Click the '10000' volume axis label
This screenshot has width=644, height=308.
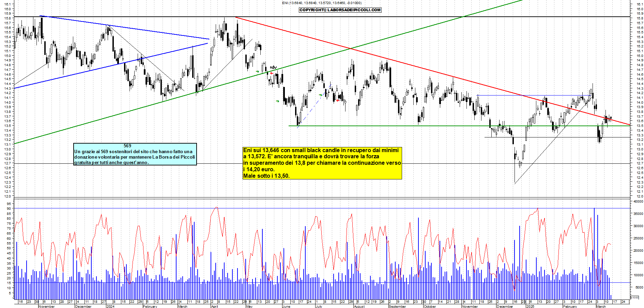[x=638, y=275]
